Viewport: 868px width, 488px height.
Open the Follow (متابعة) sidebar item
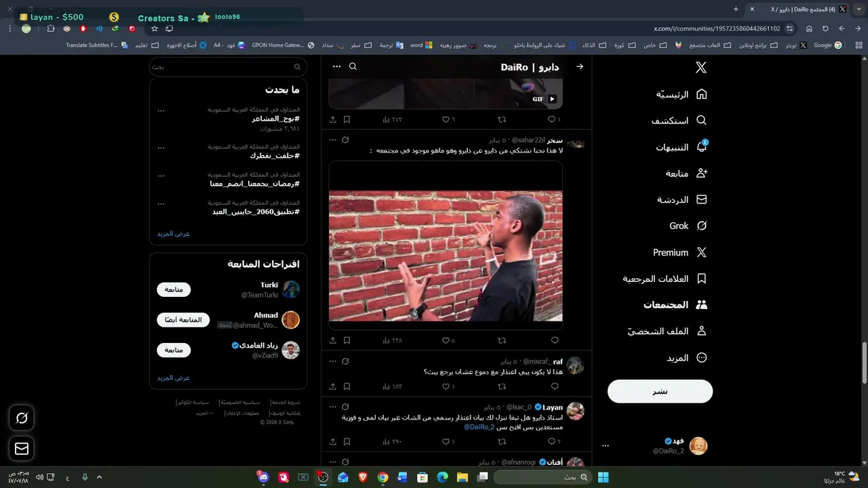tap(687, 174)
